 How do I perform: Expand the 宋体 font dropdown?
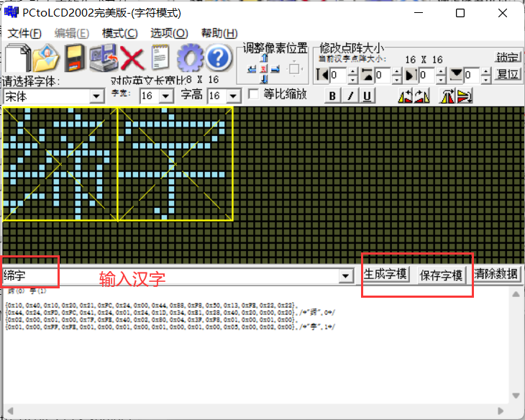[96, 96]
